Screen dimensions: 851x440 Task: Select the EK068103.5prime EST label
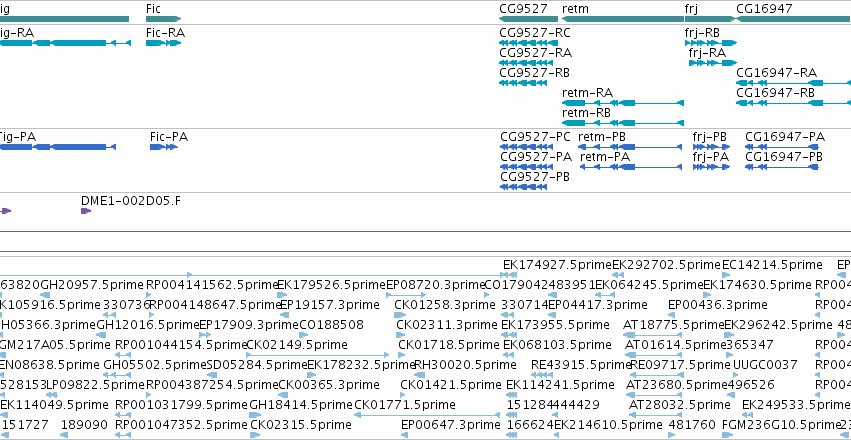click(557, 345)
